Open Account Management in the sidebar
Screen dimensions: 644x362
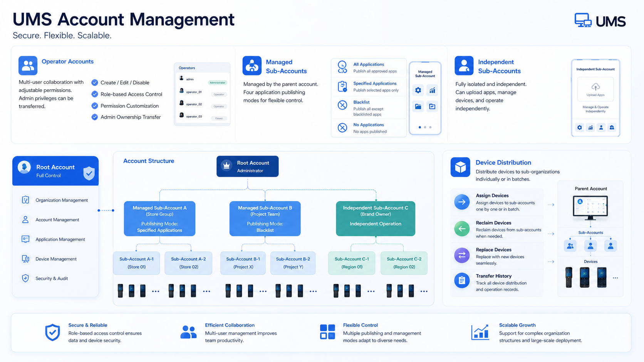tap(55, 220)
